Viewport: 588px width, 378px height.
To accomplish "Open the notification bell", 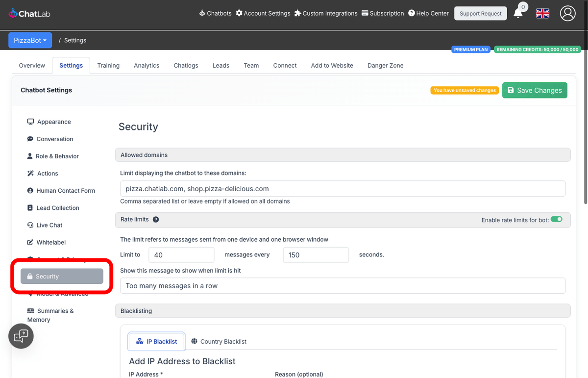I will point(518,13).
